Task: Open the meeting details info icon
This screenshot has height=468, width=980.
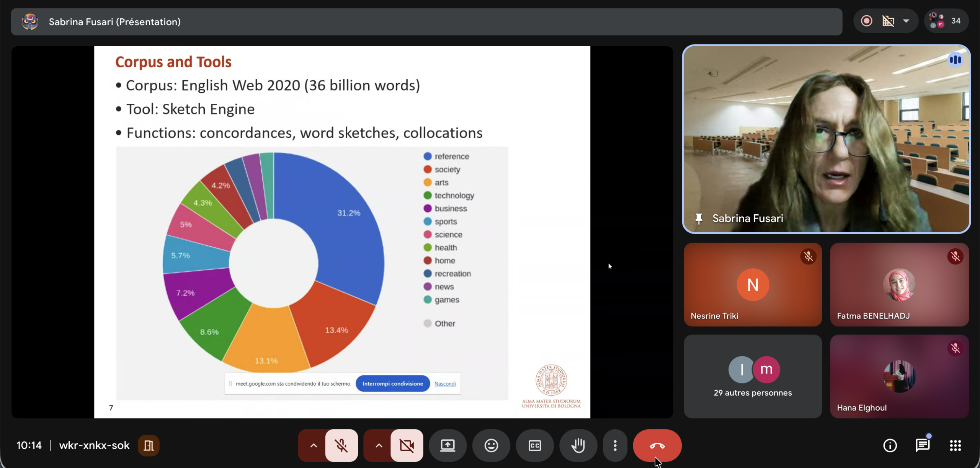Action: pyautogui.click(x=890, y=445)
